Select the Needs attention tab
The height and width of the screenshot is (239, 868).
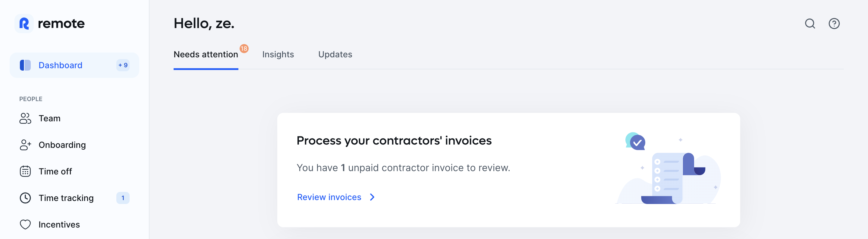[206, 54]
